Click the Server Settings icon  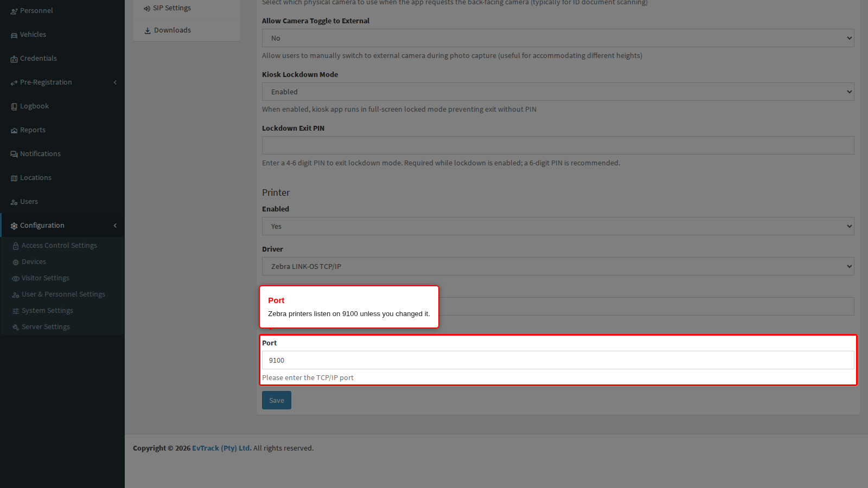click(16, 328)
